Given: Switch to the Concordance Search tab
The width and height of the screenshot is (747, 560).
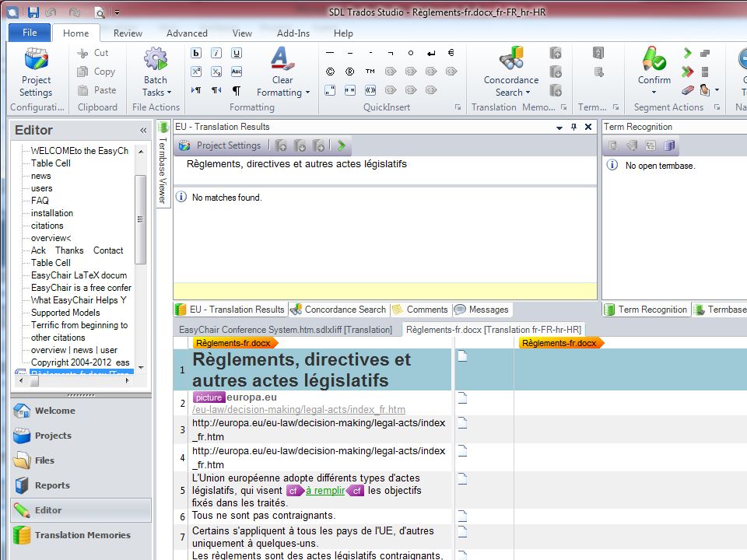Looking at the screenshot, I should [x=338, y=310].
